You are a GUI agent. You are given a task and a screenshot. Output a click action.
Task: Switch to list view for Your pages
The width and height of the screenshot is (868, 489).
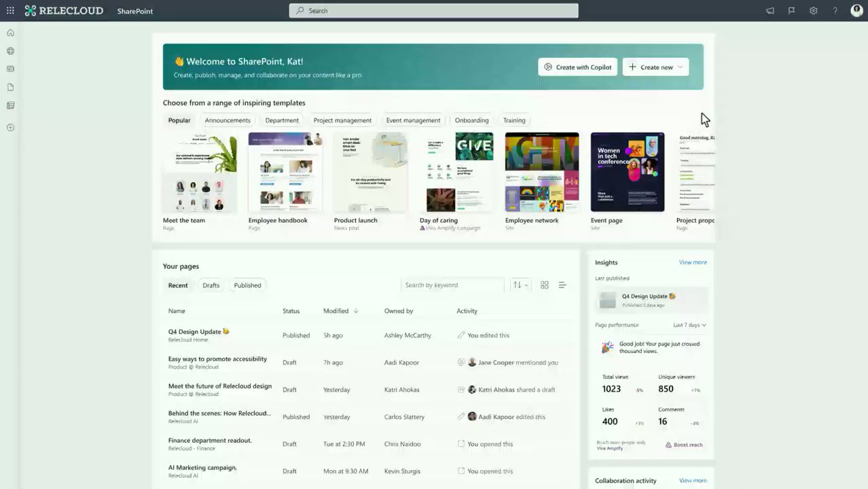coord(562,285)
